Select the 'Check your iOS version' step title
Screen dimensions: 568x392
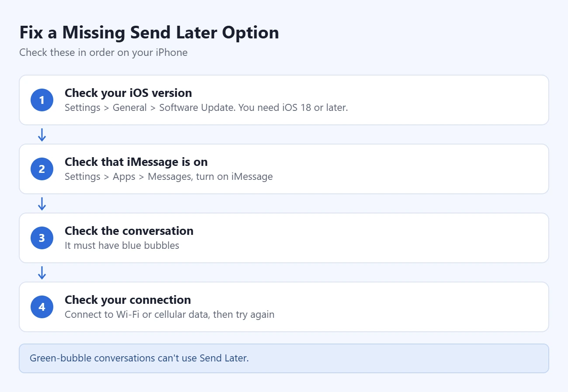tap(128, 93)
